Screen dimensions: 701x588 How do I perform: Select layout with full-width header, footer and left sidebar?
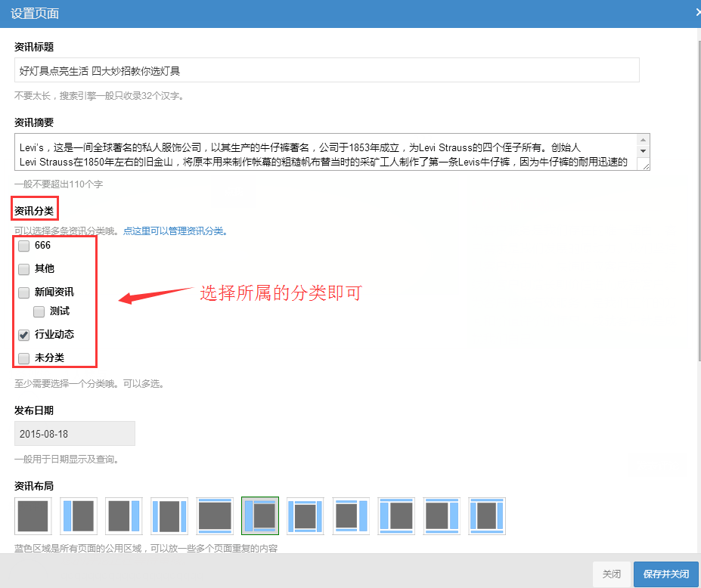[x=396, y=515]
